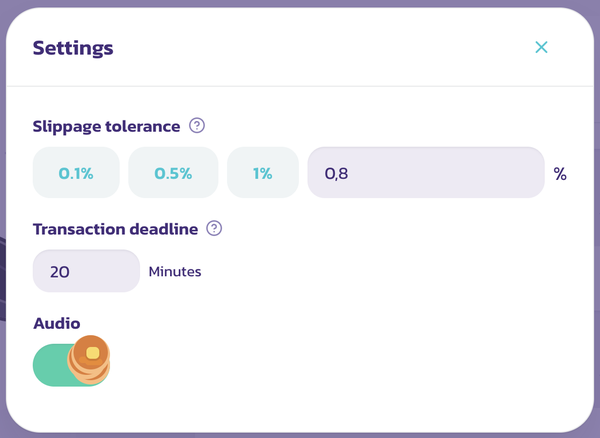Select the 0.1% slippage preset

pyautogui.click(x=76, y=173)
